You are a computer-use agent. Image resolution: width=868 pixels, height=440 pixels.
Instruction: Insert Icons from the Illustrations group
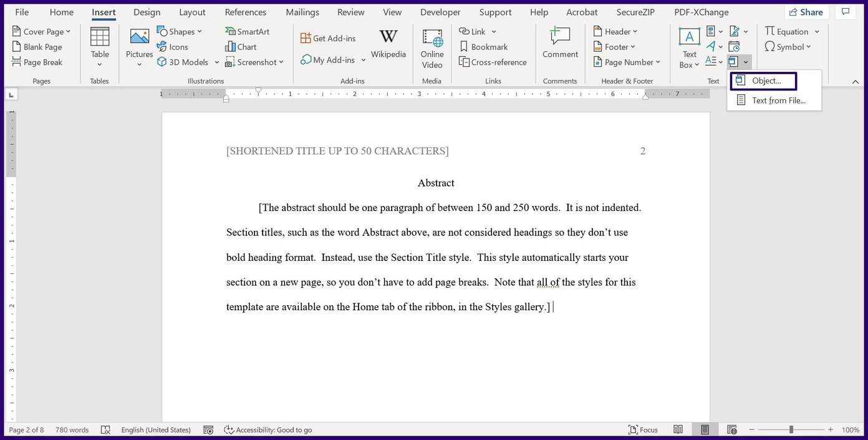(173, 47)
